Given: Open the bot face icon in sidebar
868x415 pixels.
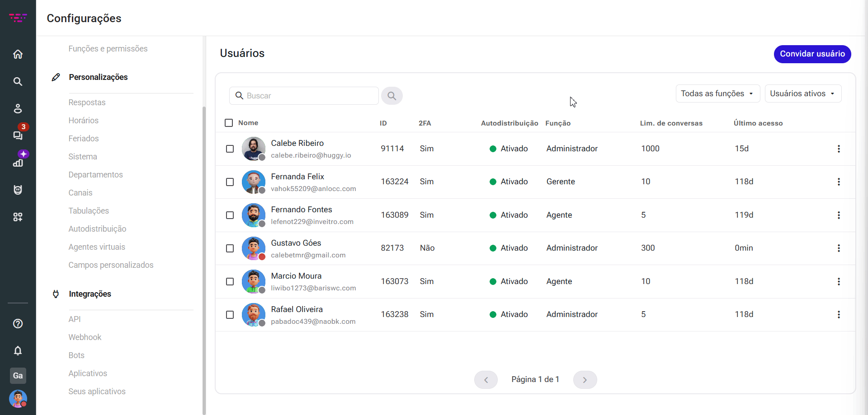Looking at the screenshot, I should point(18,190).
